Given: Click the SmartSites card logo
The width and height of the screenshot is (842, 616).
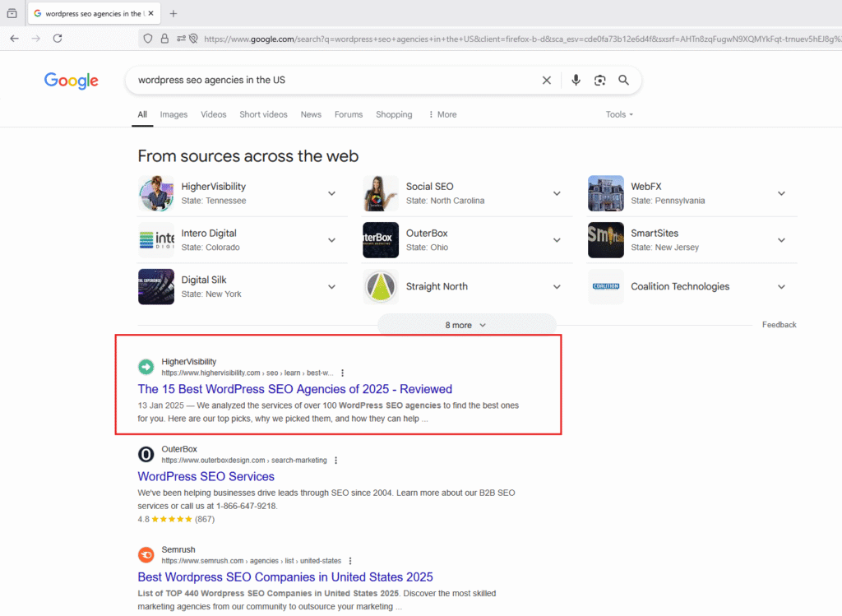Looking at the screenshot, I should coord(606,240).
